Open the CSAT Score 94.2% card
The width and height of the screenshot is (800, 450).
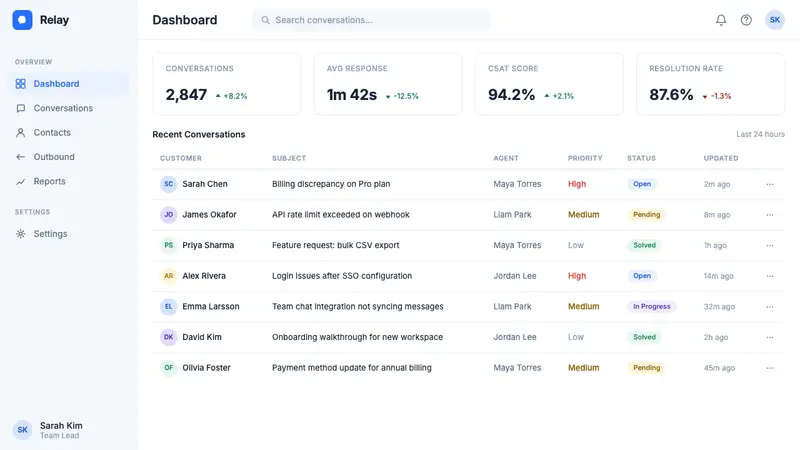coord(549,84)
